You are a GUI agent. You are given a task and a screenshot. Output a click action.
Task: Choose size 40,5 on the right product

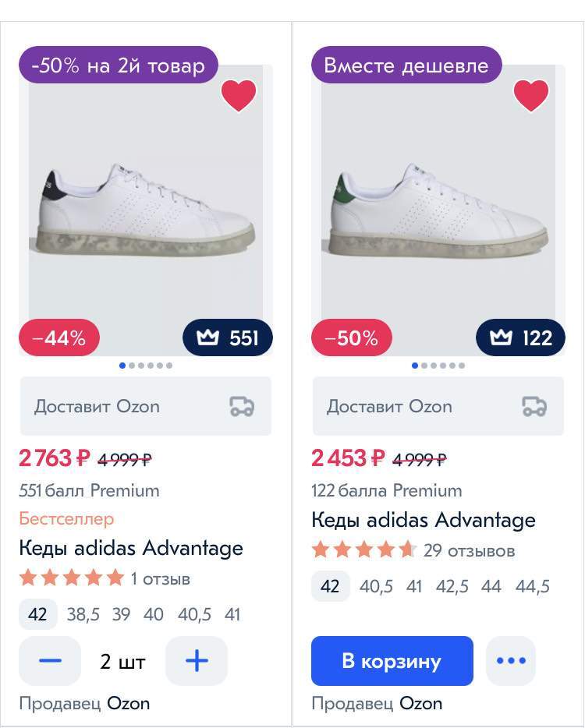(376, 586)
